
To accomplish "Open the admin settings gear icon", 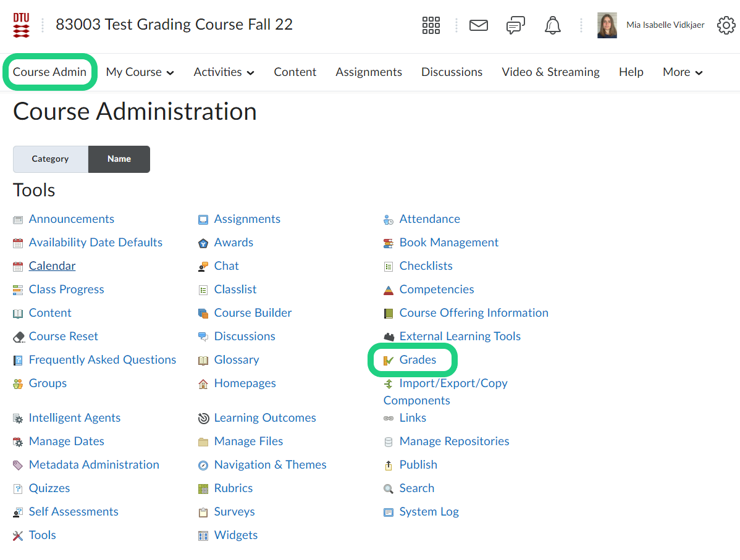I will (x=726, y=25).
